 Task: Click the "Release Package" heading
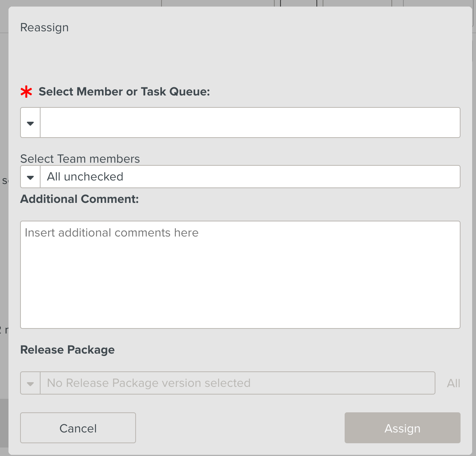tap(67, 350)
